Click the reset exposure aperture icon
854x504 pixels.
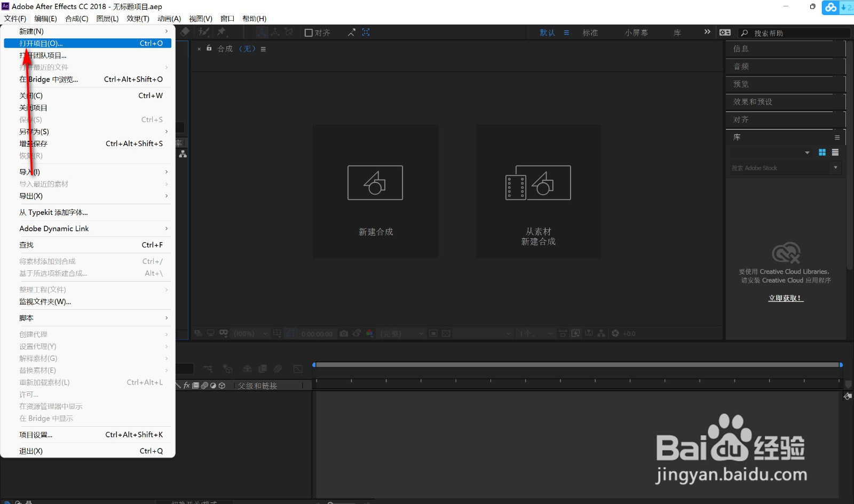coord(615,333)
